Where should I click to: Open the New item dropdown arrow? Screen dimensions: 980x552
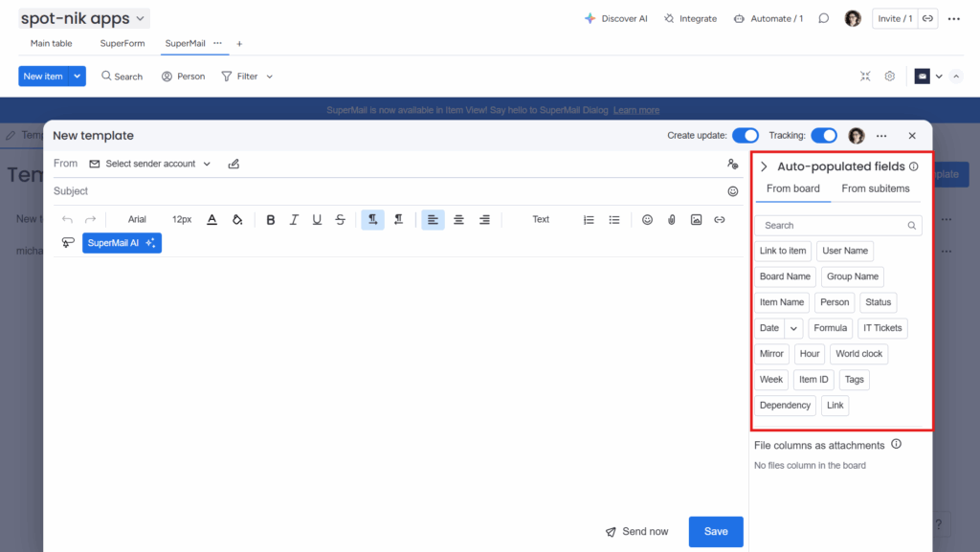[x=77, y=77]
